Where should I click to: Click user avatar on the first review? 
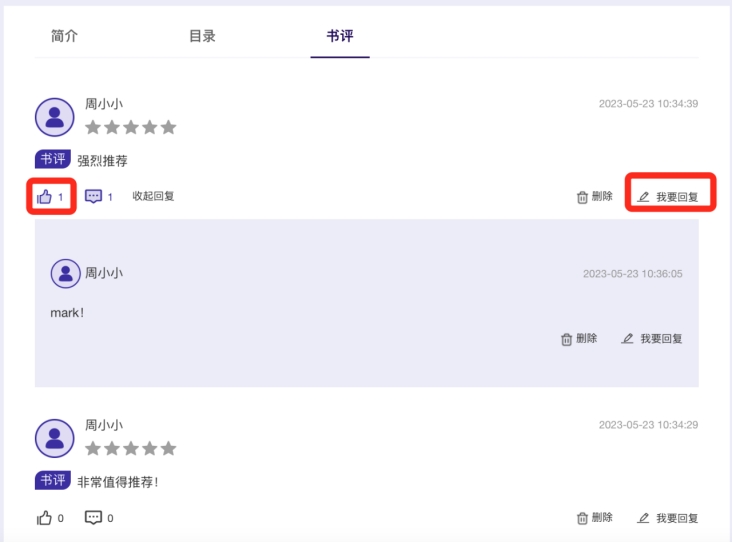tap(54, 117)
